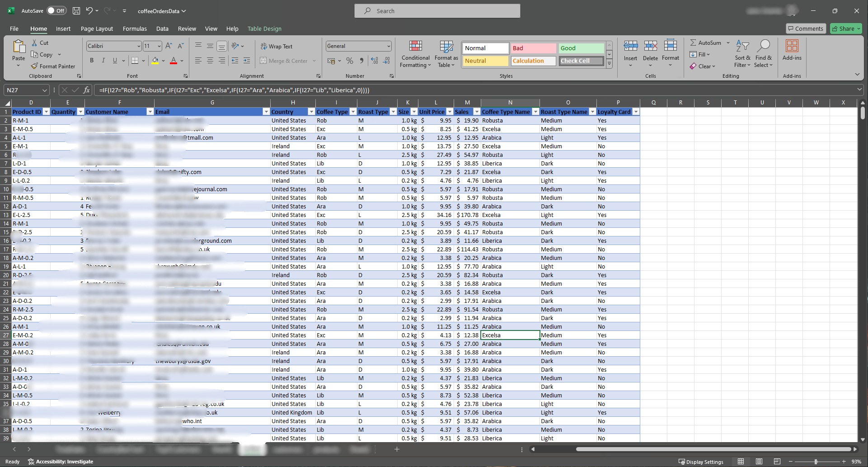
Task: Increase font size with the large A icon
Action: [169, 46]
